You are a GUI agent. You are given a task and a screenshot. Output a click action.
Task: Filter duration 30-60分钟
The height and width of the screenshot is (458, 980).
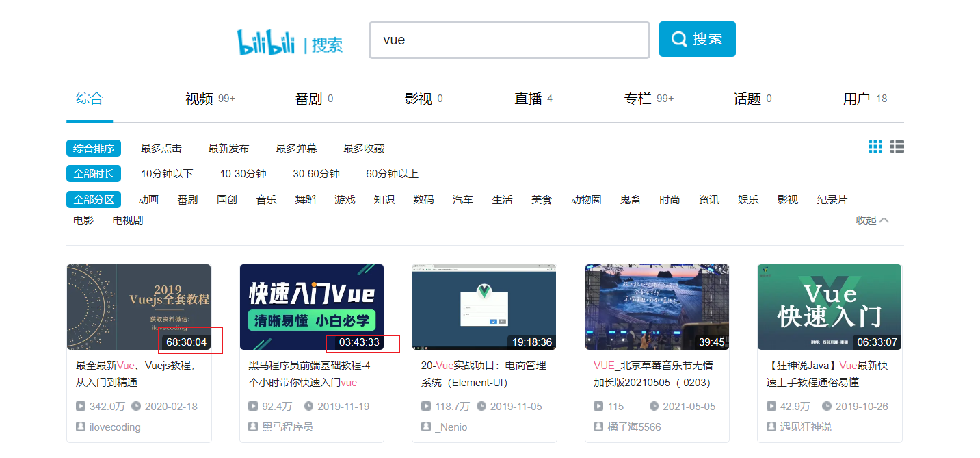tap(316, 174)
